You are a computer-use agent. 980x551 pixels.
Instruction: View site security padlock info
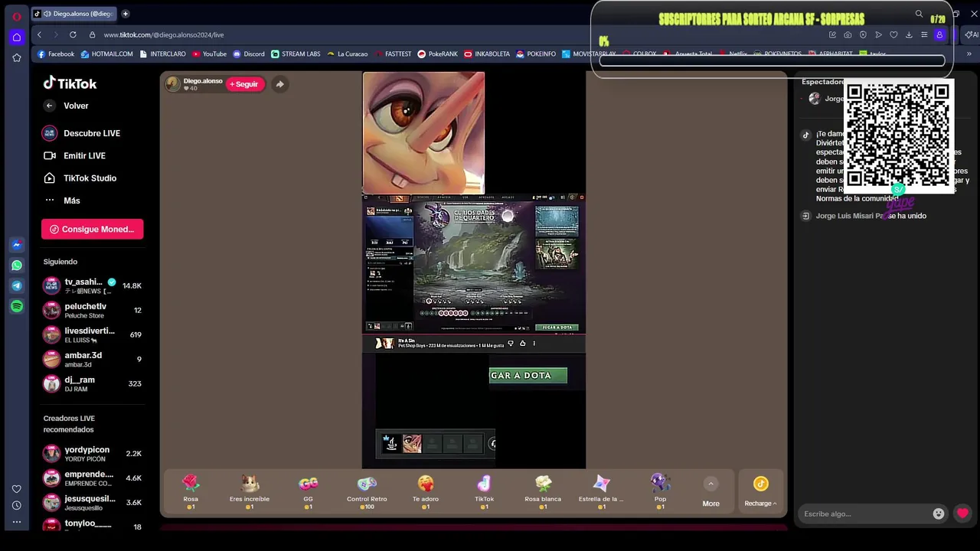point(92,34)
